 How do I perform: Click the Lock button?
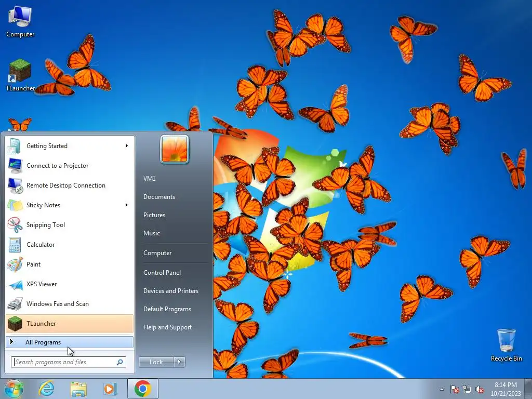pos(156,362)
